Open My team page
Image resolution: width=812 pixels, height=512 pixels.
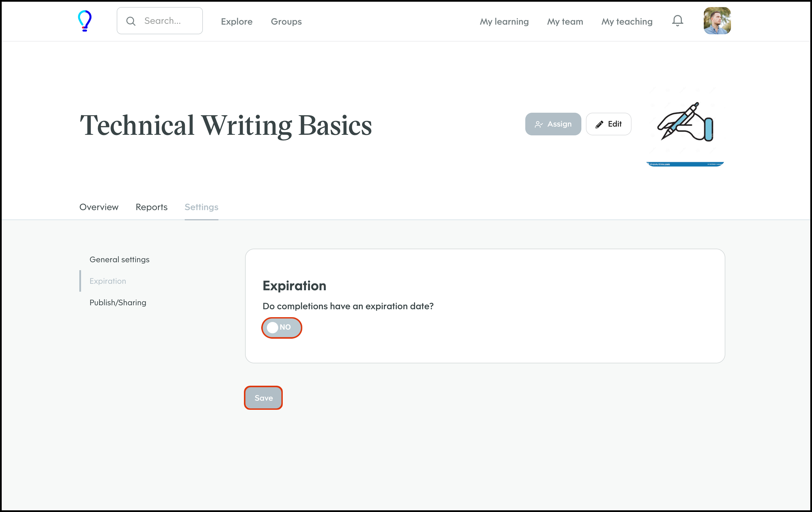point(565,22)
